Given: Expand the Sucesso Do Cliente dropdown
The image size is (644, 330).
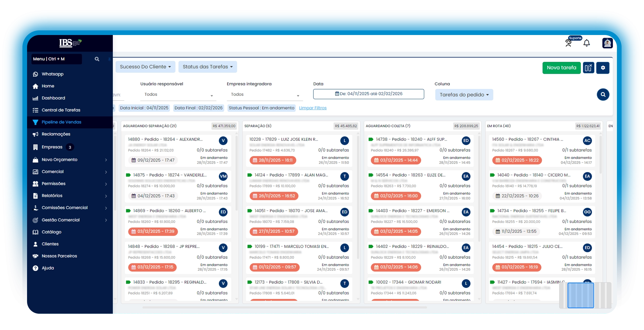Looking at the screenshot, I should (x=145, y=67).
